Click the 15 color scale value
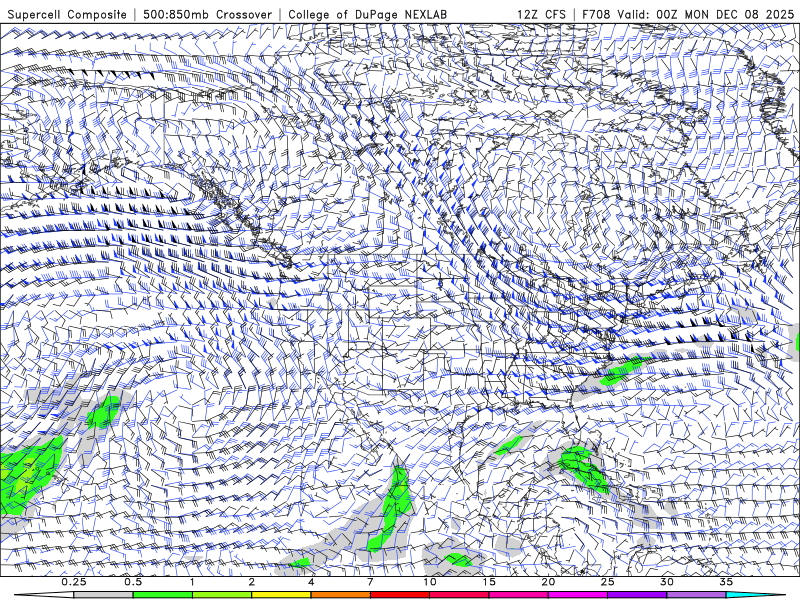 pyautogui.click(x=489, y=582)
